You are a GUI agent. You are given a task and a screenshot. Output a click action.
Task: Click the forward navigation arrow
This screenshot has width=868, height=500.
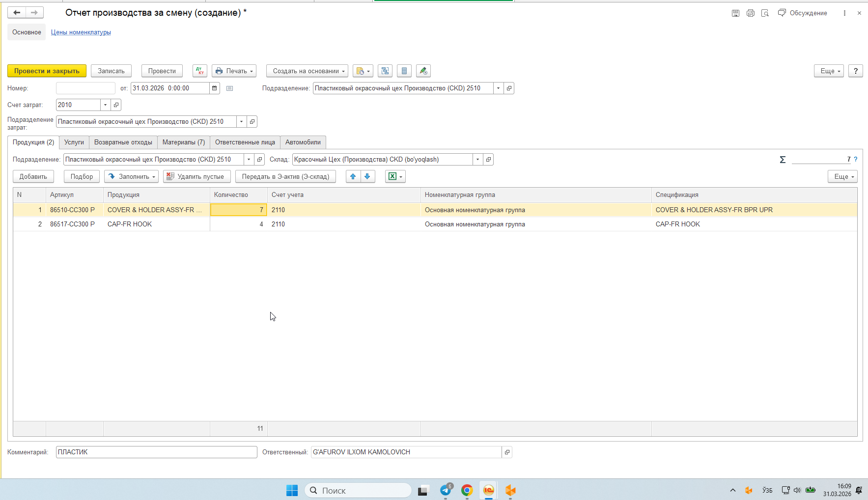tap(34, 13)
